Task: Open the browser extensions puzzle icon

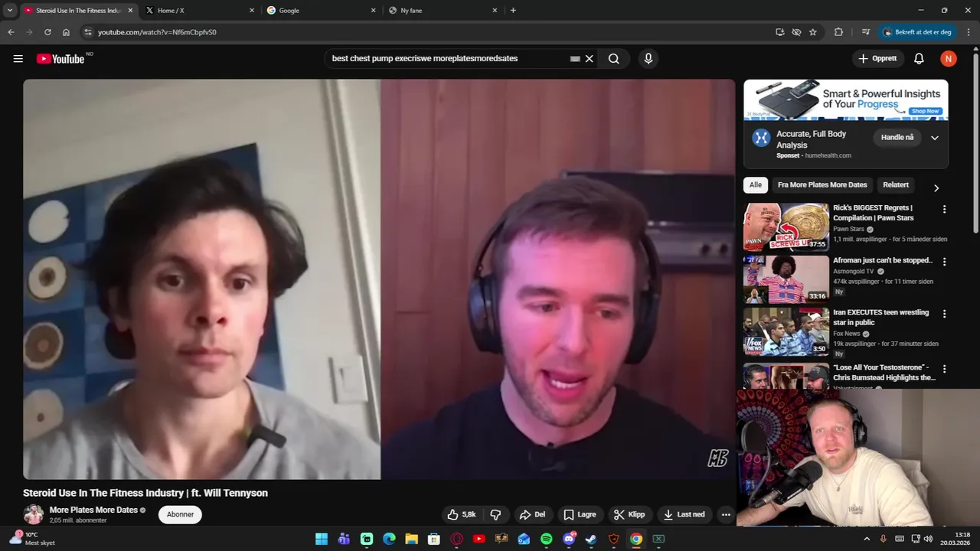Action: click(x=838, y=32)
